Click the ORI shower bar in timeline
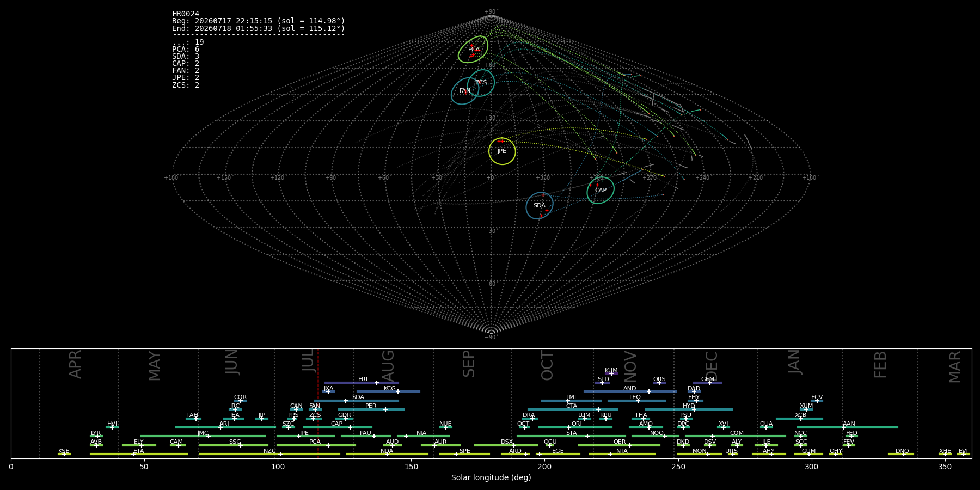Viewport: 980px width, 490px height. 575,427
